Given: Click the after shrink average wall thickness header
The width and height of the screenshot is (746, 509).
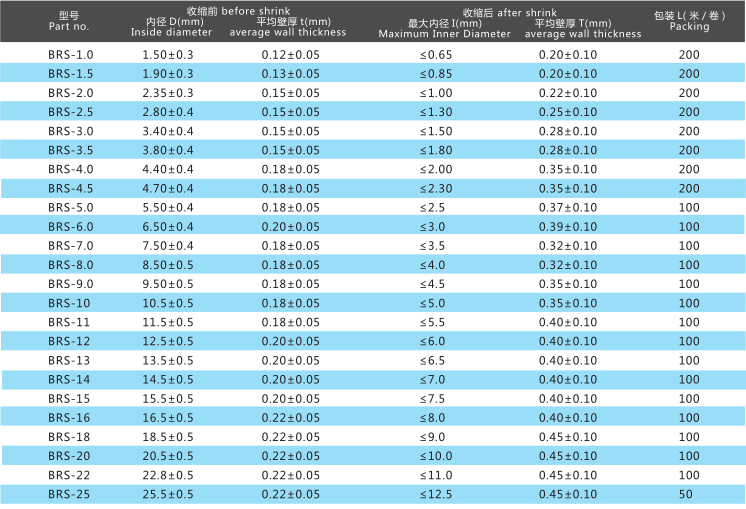Looking at the screenshot, I should 583,29.
